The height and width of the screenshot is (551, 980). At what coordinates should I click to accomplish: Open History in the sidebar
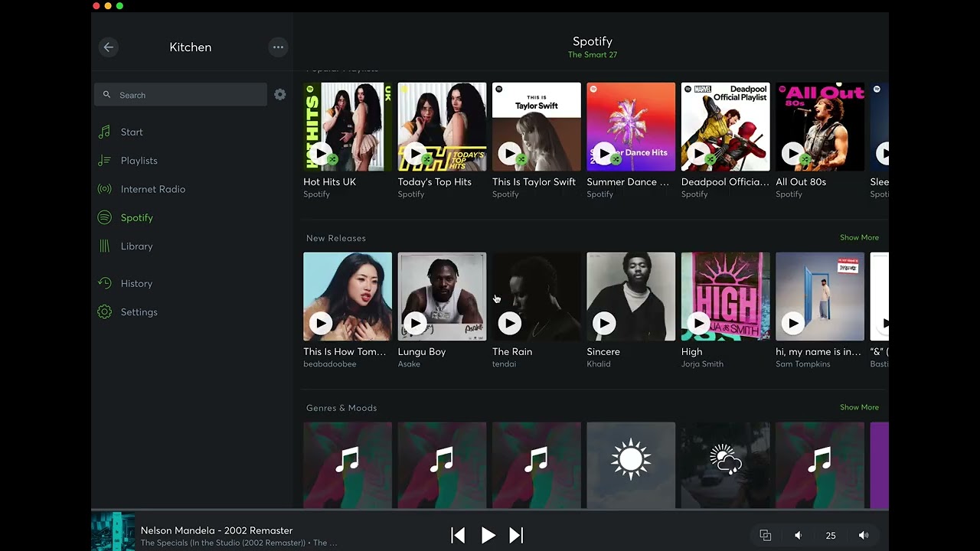136,283
